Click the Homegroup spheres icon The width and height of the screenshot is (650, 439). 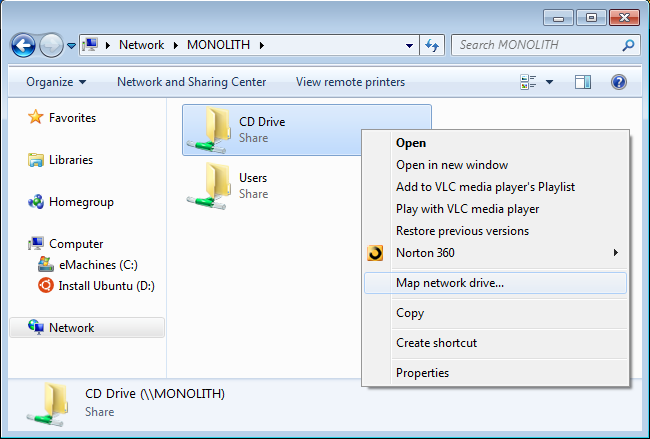(x=36, y=202)
